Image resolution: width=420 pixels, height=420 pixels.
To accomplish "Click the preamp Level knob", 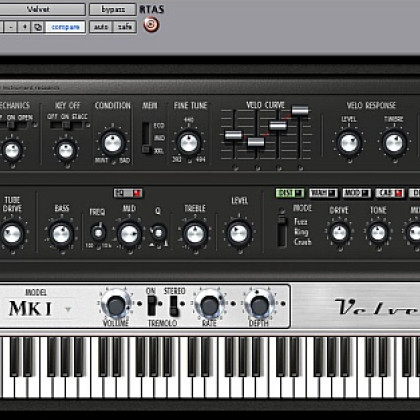I will coord(239,233).
